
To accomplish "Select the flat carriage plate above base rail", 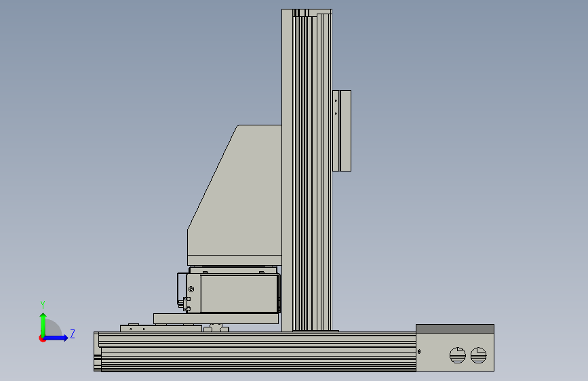I will coord(216,319).
